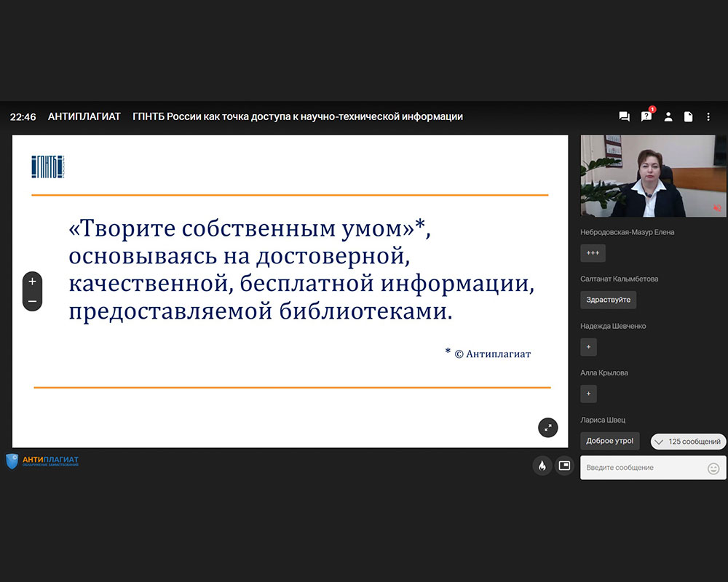Open the three-dot more options menu

click(708, 117)
